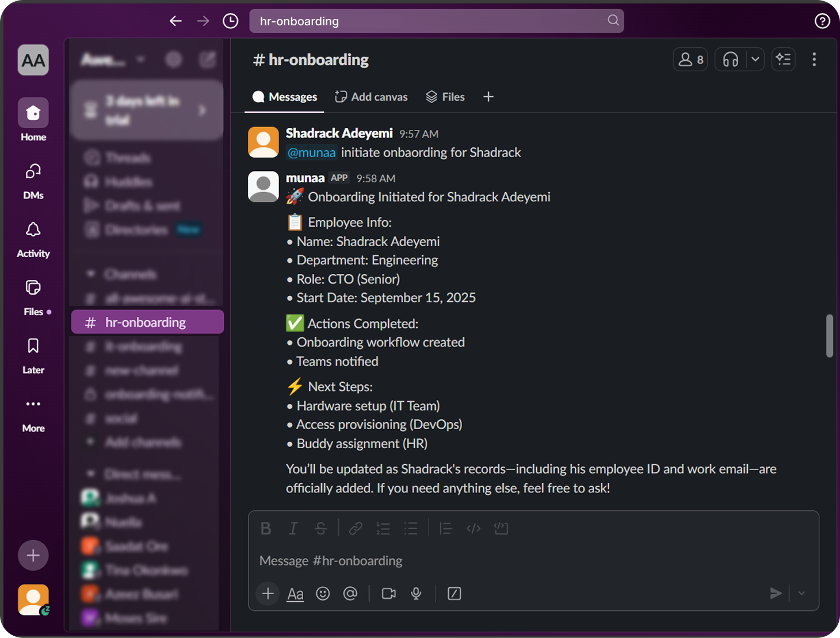Click the munaa app name
The image size is (840, 638).
coord(306,178)
